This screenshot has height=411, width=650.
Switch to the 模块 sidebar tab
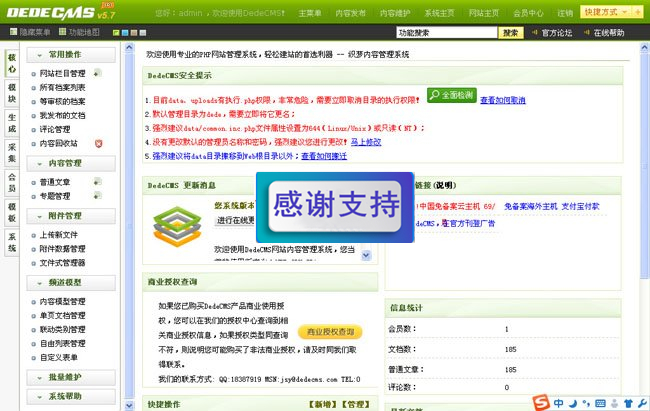[12, 93]
